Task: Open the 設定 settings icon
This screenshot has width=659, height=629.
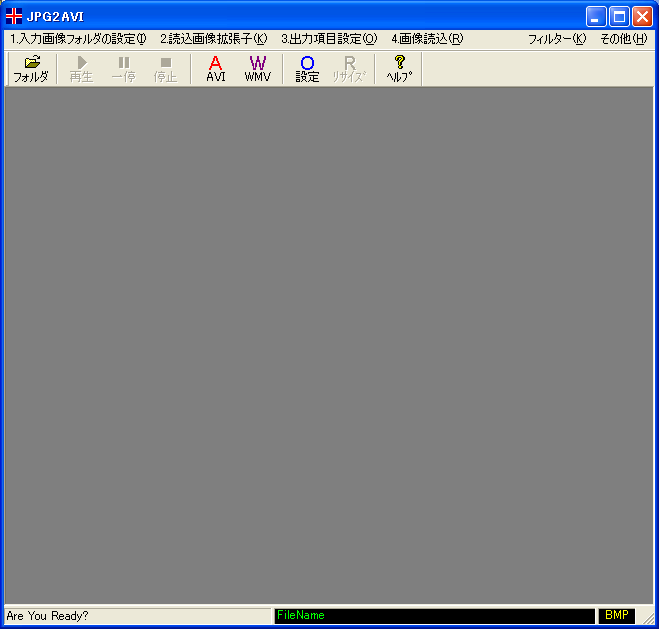Action: click(307, 69)
